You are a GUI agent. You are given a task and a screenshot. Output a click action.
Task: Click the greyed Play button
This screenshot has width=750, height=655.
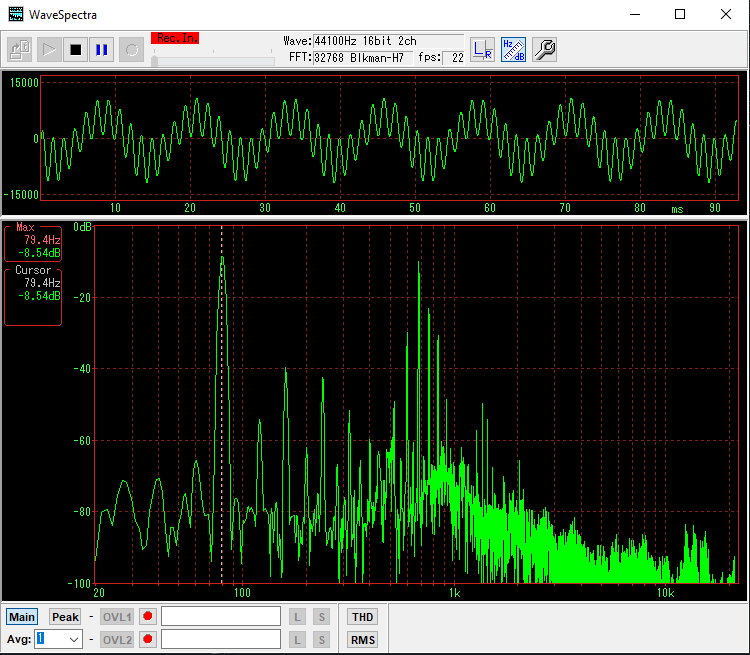coord(49,49)
